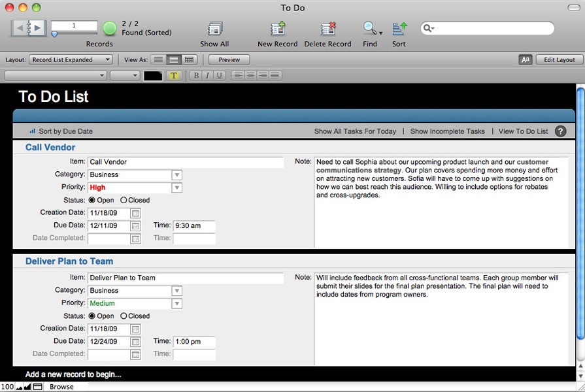Click the Preview button
The width and height of the screenshot is (585, 392).
tap(229, 60)
